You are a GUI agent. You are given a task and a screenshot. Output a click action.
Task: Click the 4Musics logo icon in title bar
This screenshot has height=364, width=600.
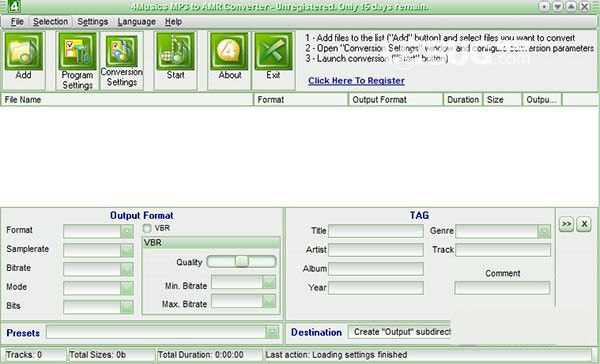(x=13, y=6)
